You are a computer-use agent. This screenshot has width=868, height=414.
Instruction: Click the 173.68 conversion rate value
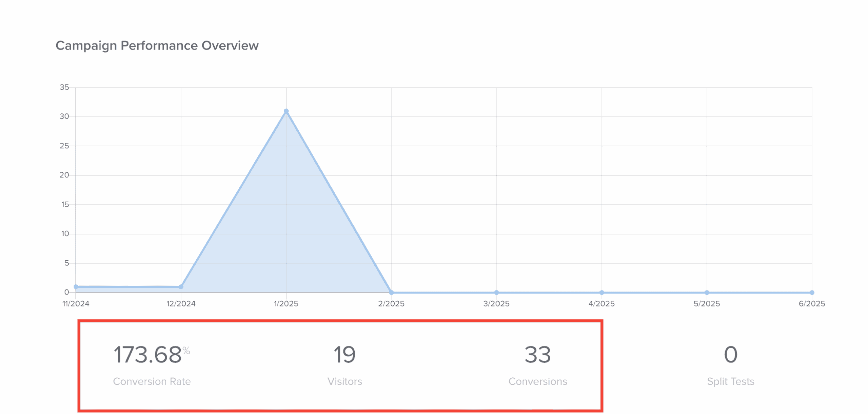click(147, 355)
